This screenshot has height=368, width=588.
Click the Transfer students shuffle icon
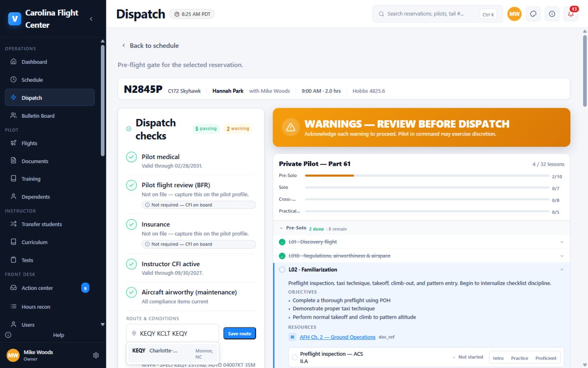coord(13,224)
